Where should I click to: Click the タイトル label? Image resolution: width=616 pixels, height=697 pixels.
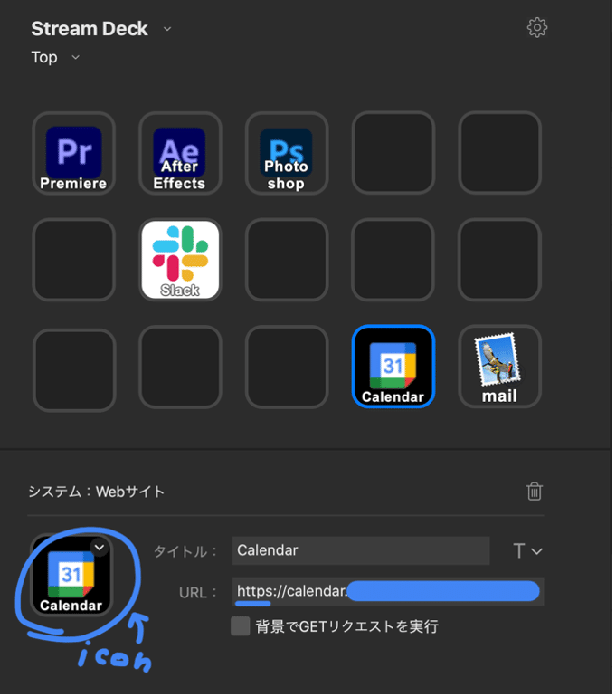click(x=185, y=553)
